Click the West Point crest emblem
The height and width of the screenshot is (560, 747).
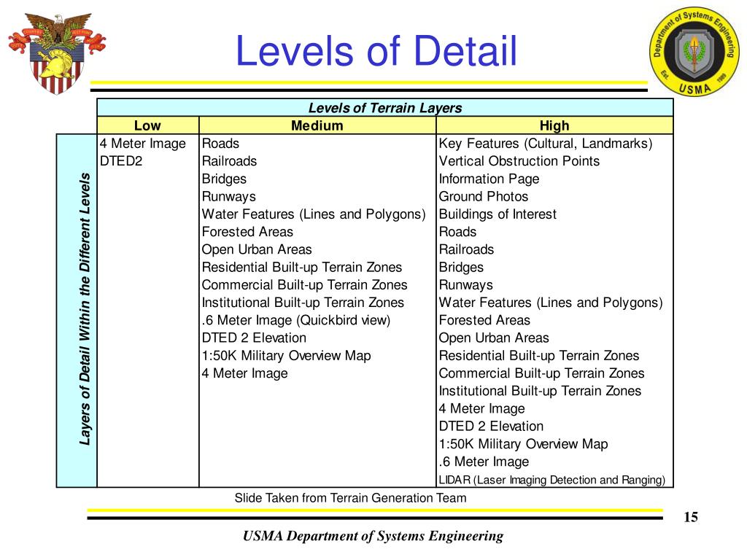pyautogui.click(x=57, y=53)
